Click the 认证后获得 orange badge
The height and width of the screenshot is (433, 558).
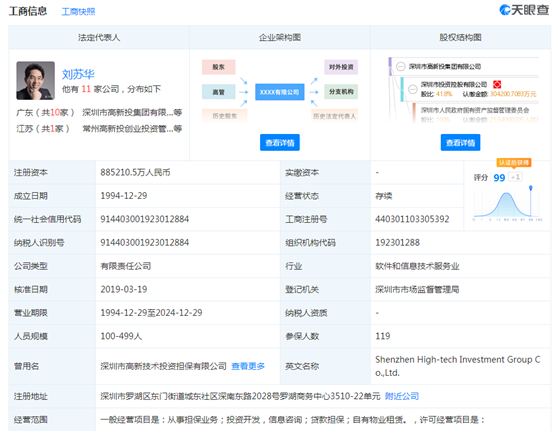[x=514, y=163]
